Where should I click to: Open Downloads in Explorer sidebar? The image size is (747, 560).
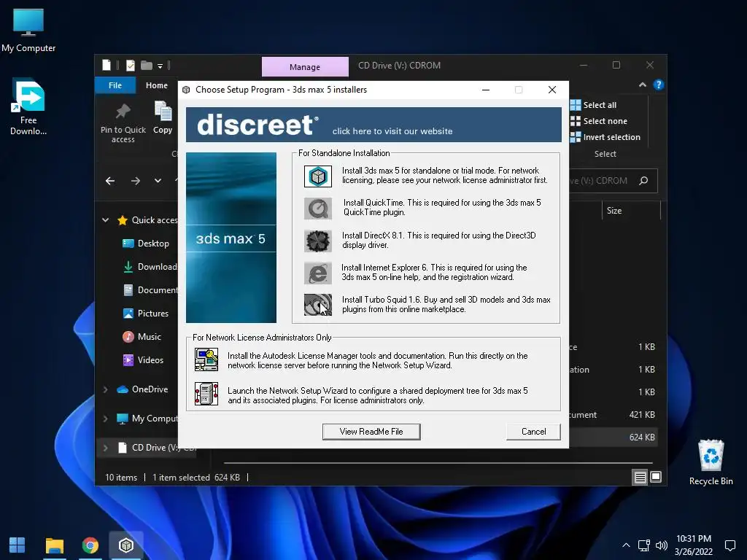[150, 267]
